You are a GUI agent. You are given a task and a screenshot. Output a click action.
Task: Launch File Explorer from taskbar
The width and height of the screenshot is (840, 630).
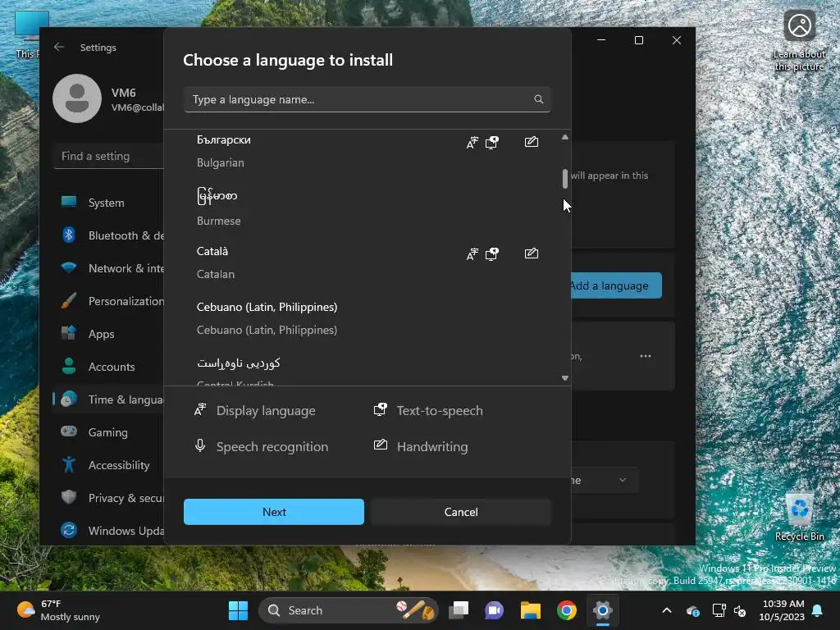click(531, 610)
